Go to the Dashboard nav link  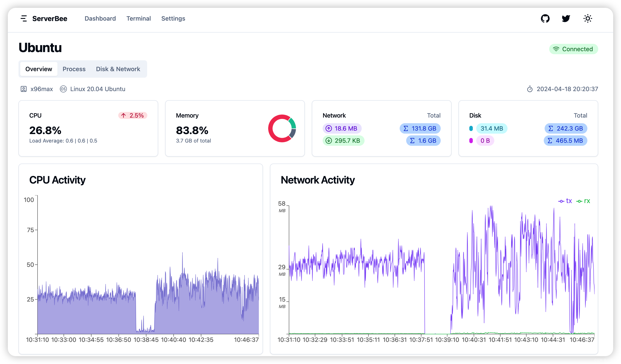tap(100, 18)
